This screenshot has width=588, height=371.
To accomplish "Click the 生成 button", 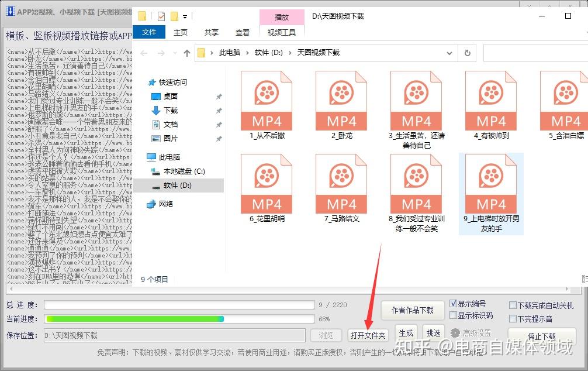I will (406, 334).
